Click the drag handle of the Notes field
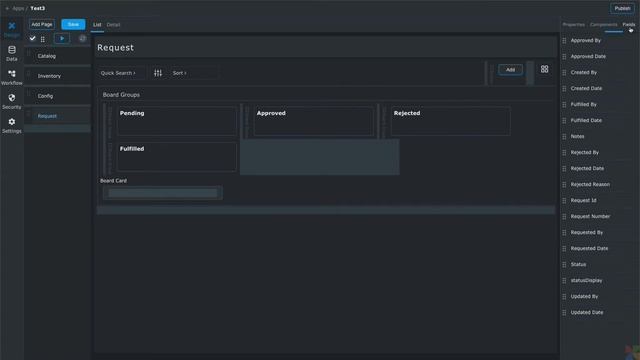 (564, 137)
